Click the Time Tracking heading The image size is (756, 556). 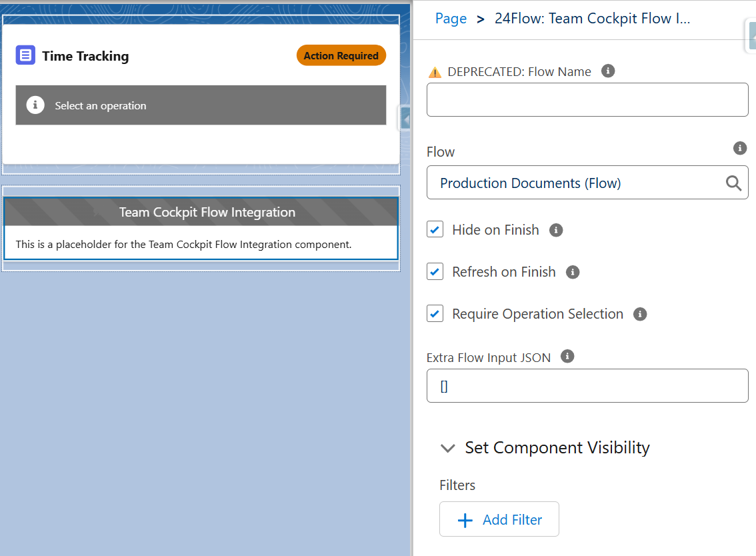[x=85, y=56]
